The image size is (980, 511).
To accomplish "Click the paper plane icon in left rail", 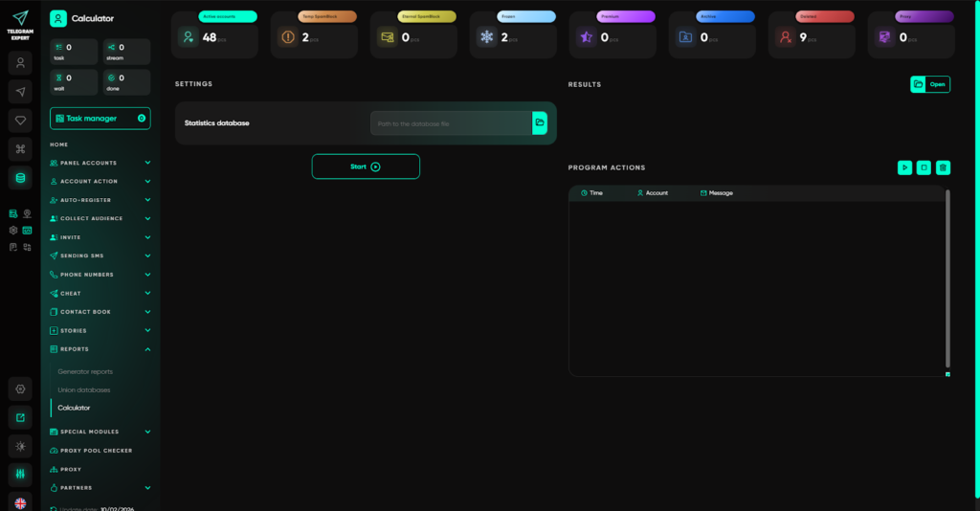I will (20, 91).
